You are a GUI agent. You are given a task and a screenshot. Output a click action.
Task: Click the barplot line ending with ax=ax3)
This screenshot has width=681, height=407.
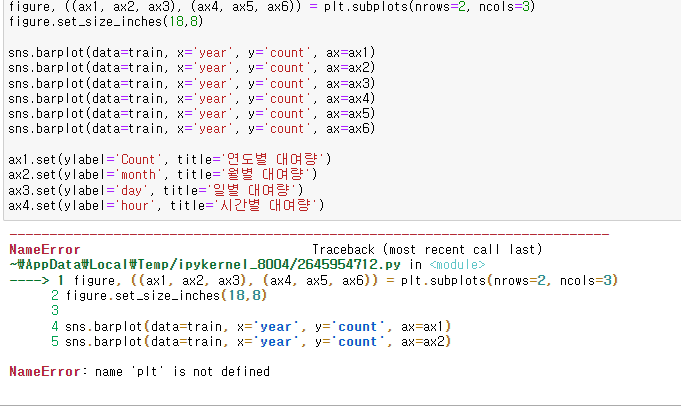point(192,83)
